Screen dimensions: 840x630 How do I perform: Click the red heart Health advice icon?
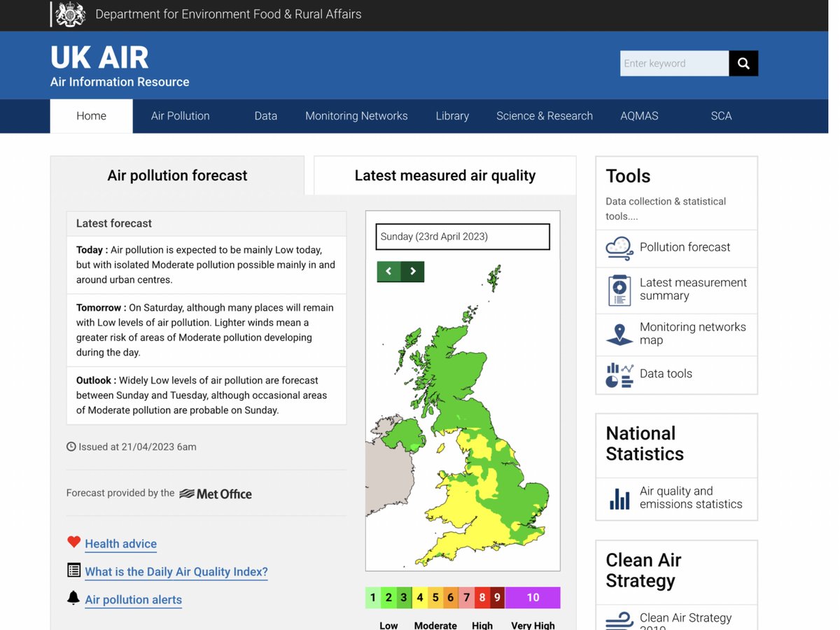(x=74, y=542)
